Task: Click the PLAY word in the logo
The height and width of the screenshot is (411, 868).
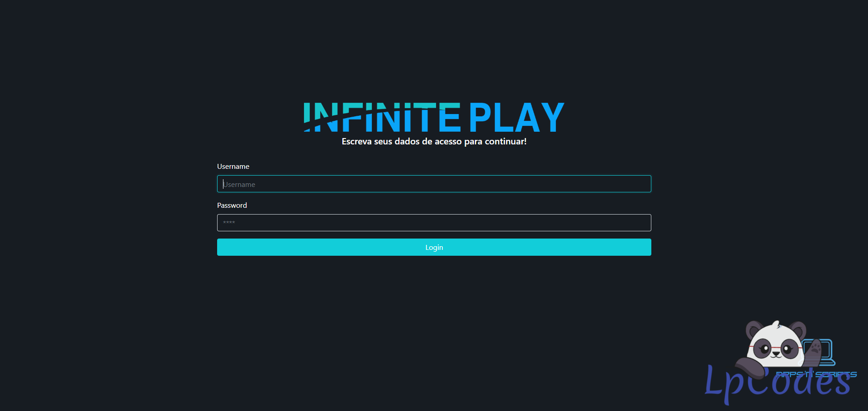Action: click(x=516, y=117)
